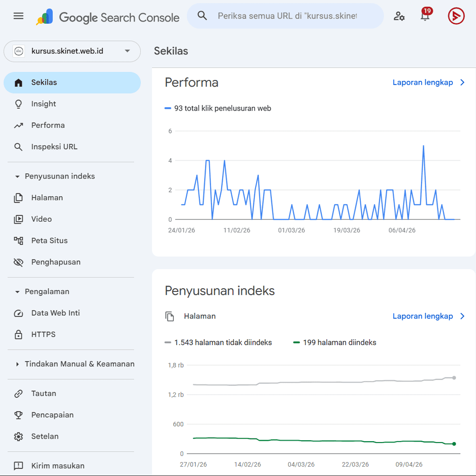Click the Kirim masukan feedback icon

pos(19,466)
